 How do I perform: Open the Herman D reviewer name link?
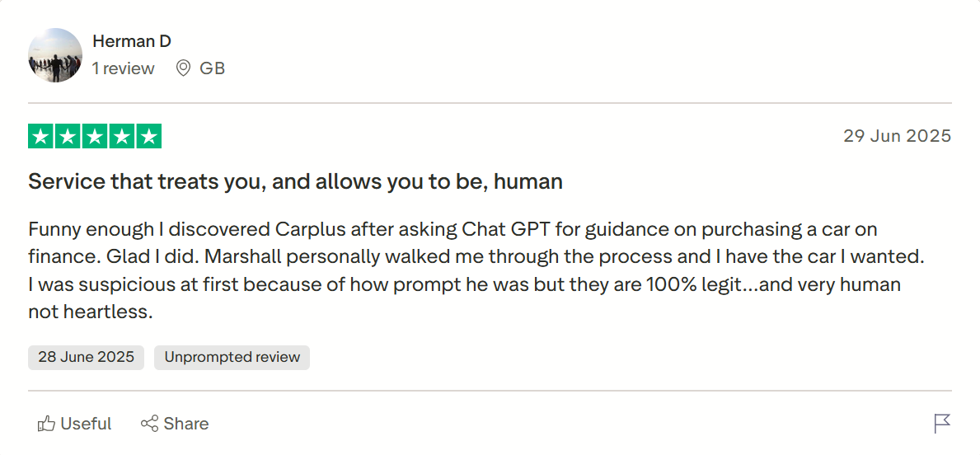click(x=132, y=41)
